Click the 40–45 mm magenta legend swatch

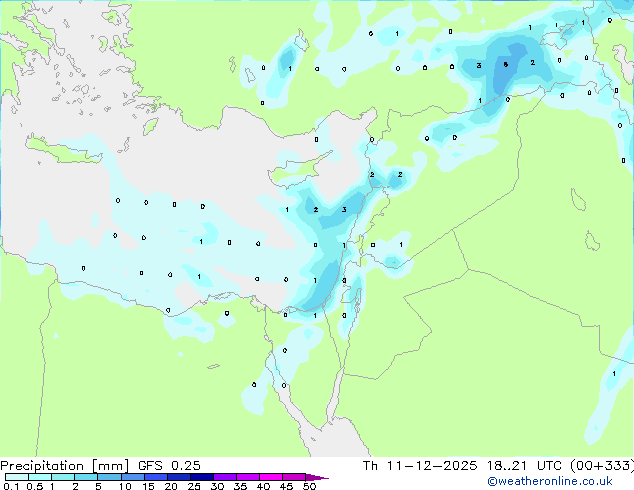pyautogui.click(x=271, y=477)
